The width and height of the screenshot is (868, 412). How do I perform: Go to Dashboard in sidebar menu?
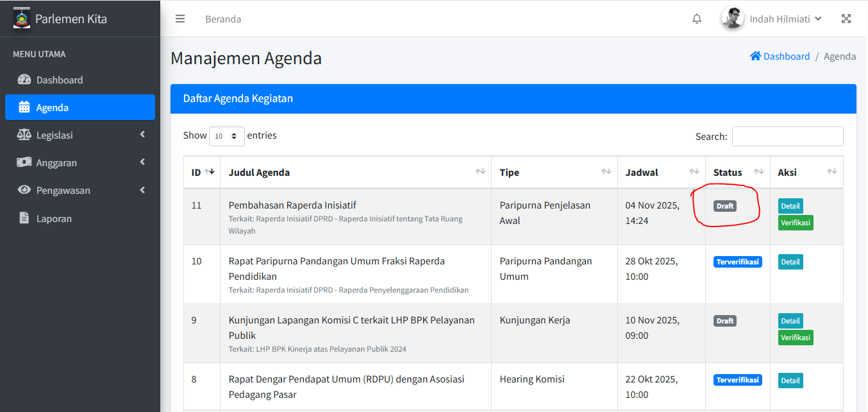[x=59, y=80]
